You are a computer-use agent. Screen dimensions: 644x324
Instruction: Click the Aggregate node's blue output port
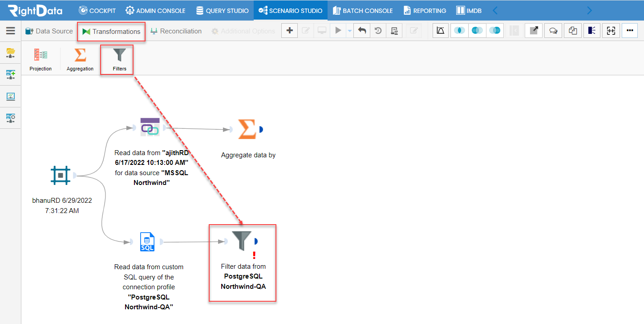pos(261,129)
